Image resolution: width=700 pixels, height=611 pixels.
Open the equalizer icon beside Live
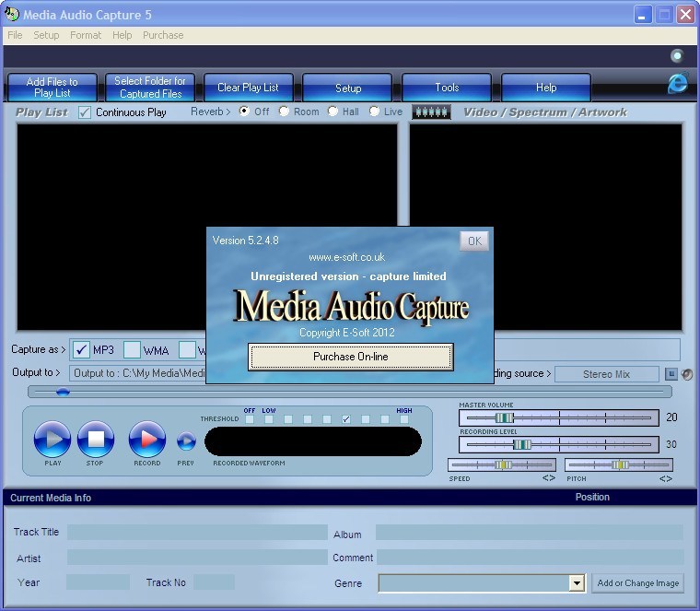[431, 112]
